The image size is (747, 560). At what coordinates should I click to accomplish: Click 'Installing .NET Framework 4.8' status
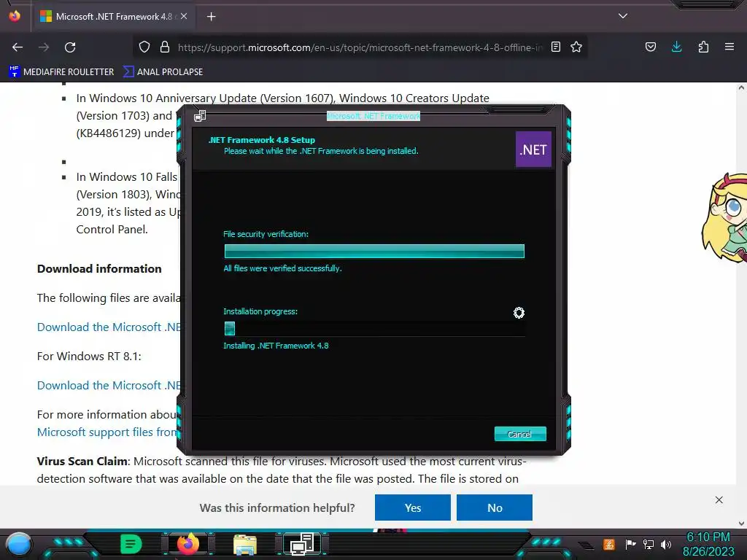pyautogui.click(x=276, y=346)
